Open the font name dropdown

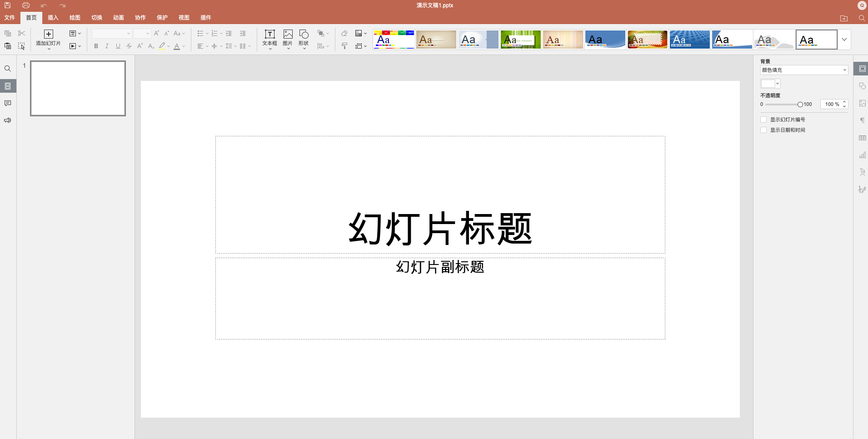111,33
